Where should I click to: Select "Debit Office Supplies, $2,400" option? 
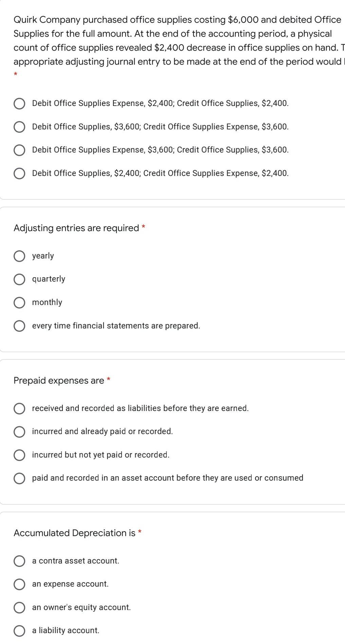coord(19,173)
